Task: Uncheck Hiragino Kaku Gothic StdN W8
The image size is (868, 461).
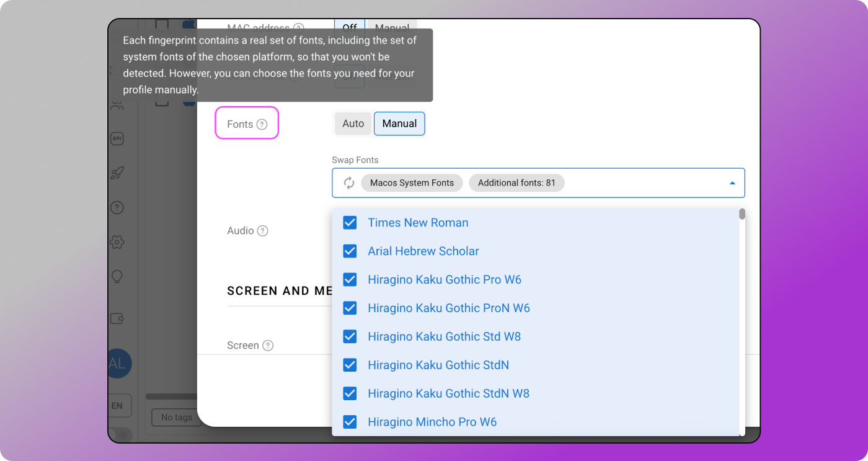Action: 350,393
